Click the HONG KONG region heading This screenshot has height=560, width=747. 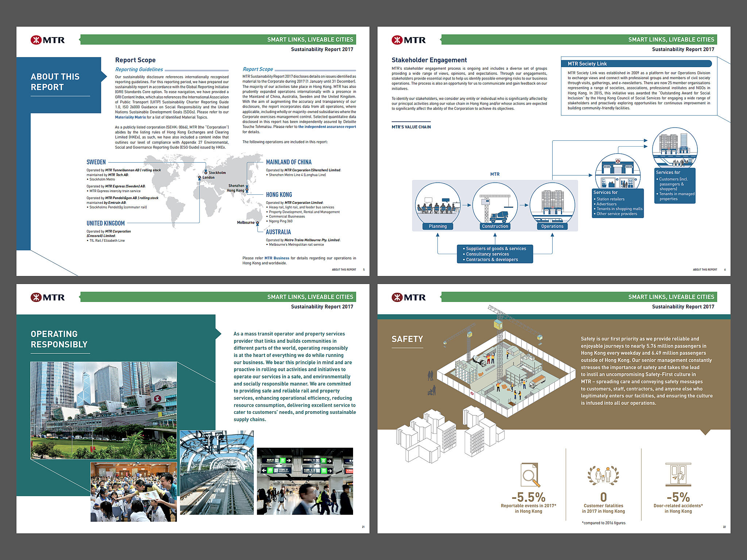click(x=279, y=195)
